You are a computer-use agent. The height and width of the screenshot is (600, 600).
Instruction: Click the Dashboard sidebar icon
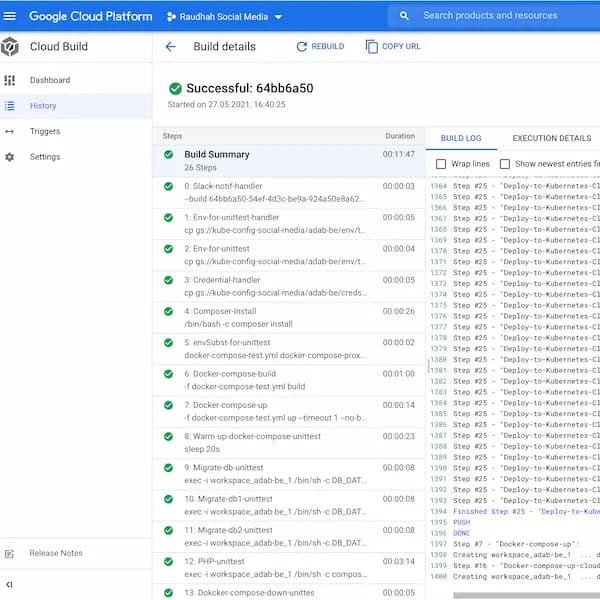(x=10, y=80)
